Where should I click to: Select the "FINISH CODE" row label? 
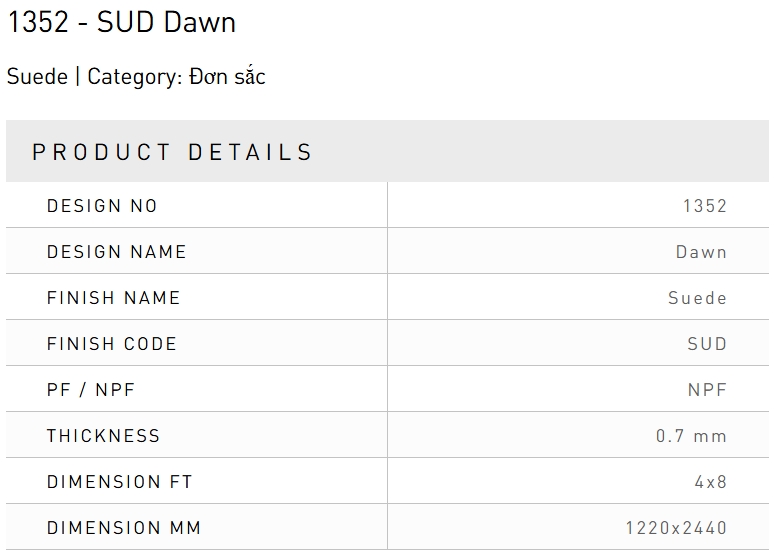[x=112, y=344]
